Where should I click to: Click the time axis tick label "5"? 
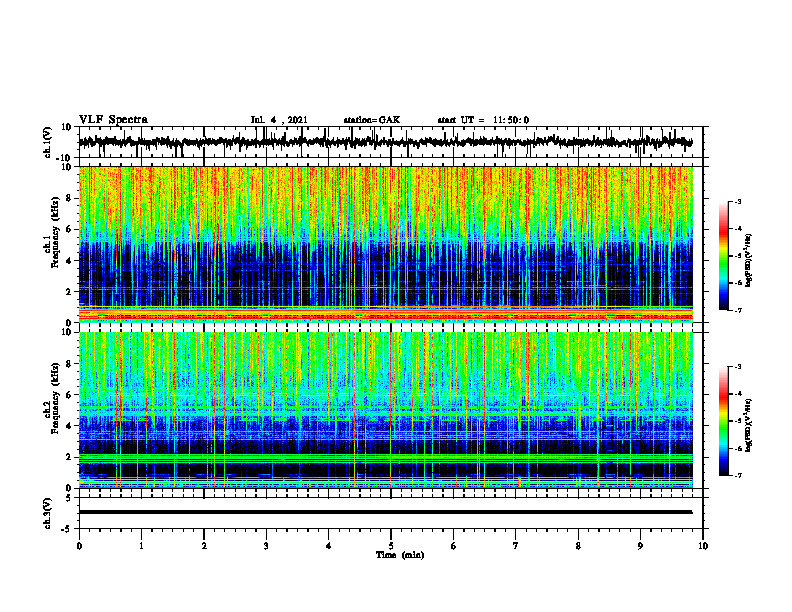coord(391,546)
